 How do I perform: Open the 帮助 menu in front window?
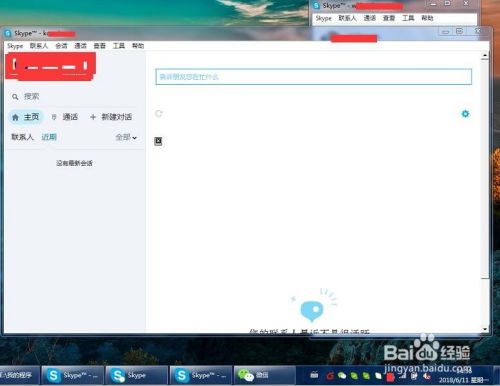tap(138, 46)
